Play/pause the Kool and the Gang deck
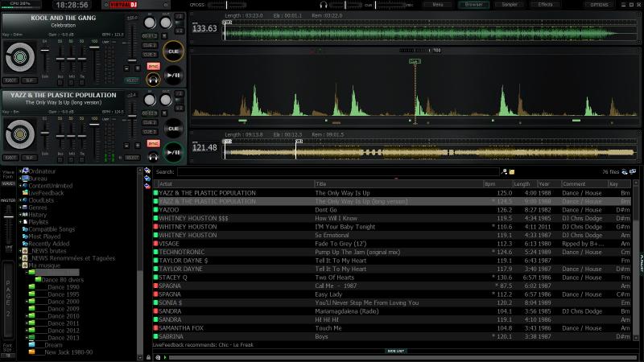Image resolution: width=644 pixels, height=362 pixels. [173, 75]
